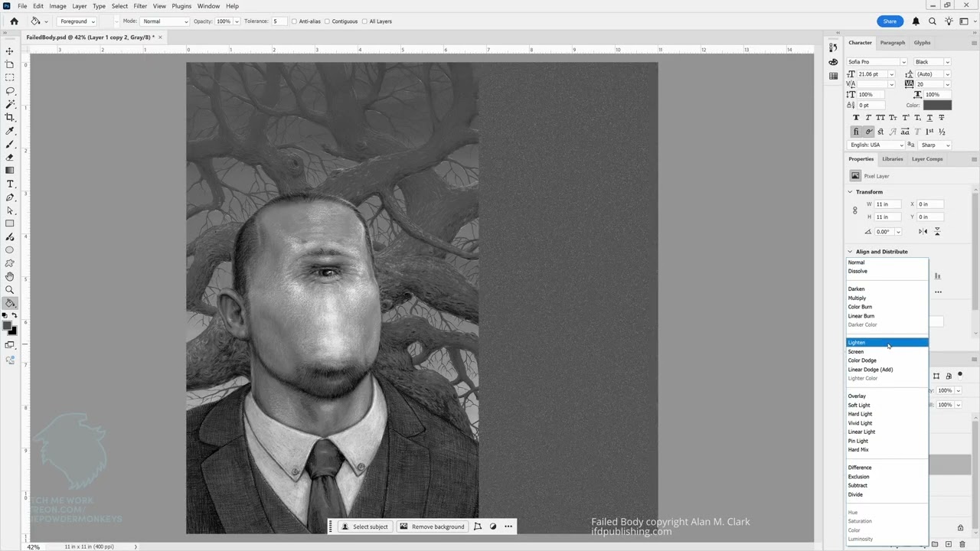980x551 pixels.
Task: Open the search icon in top bar
Action: 933,21
